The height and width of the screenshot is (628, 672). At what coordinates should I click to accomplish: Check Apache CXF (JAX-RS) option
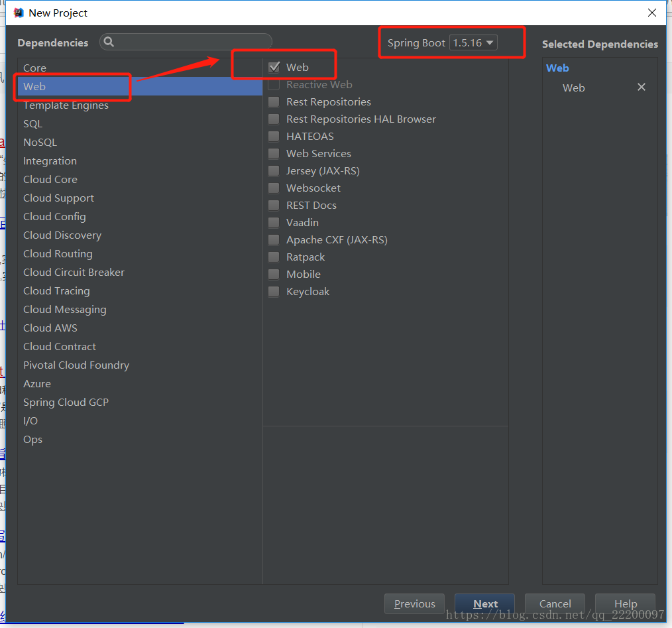coord(274,240)
